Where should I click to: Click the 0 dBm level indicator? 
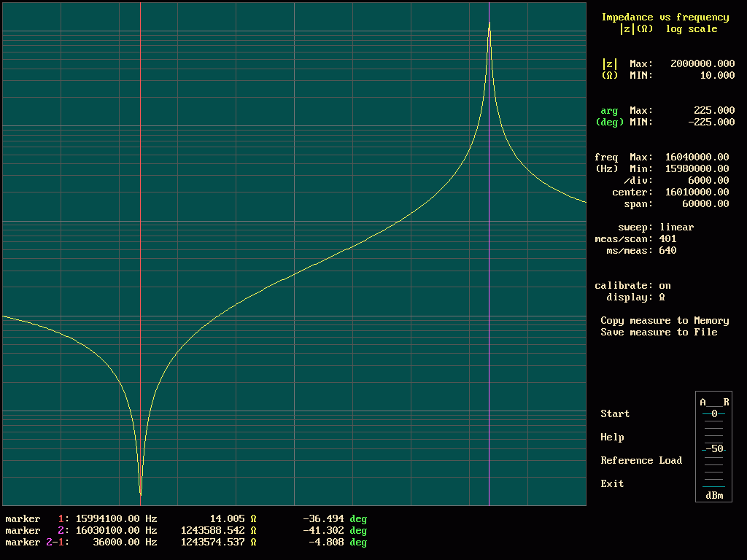(713, 413)
